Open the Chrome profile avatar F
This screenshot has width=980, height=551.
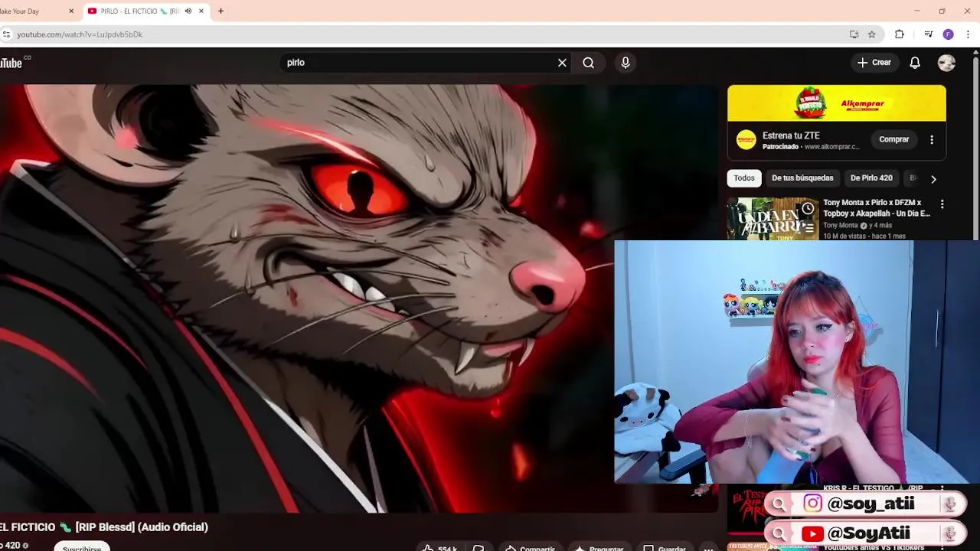click(948, 34)
